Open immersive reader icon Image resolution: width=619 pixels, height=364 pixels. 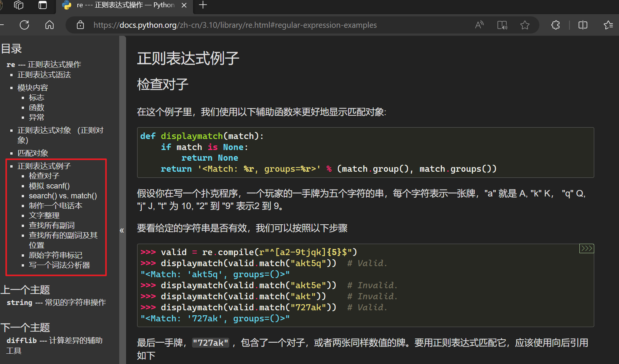(502, 25)
